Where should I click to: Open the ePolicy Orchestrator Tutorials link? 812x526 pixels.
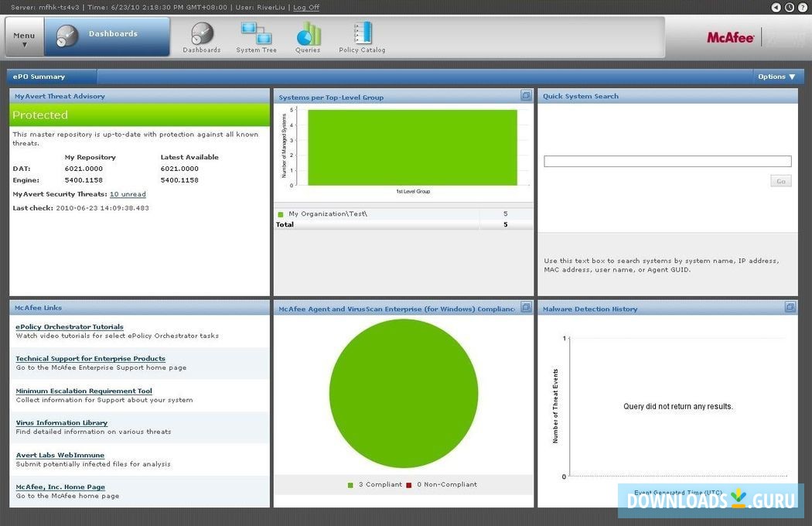point(70,326)
